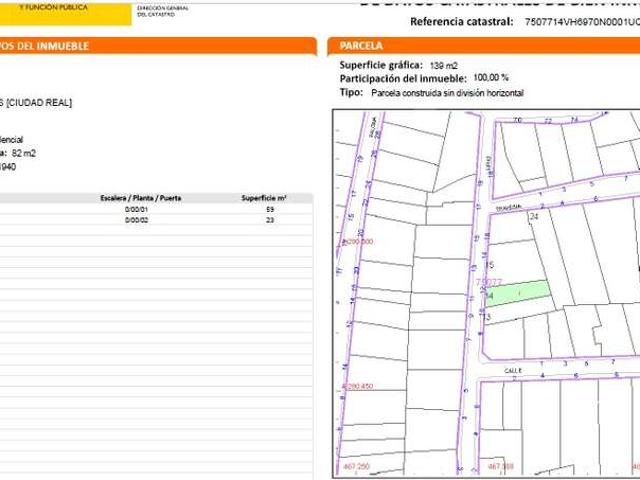Select 'Parcela construida sin división horizontal' text
Image resolution: width=640 pixels, height=480 pixels.
447,93
